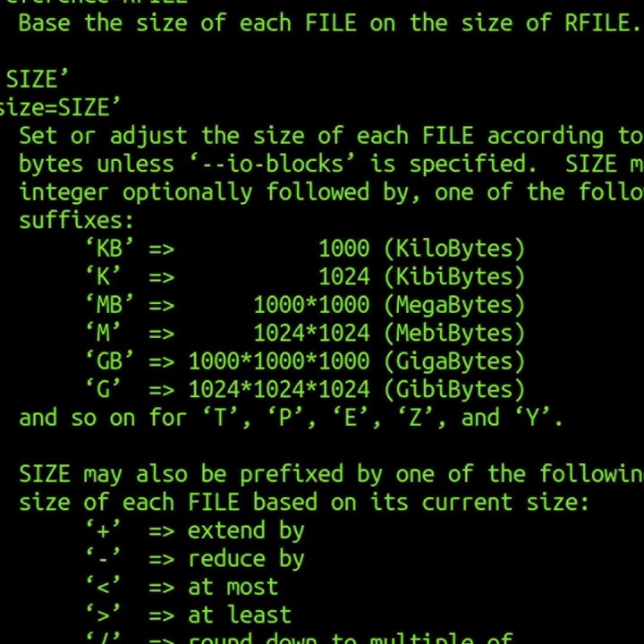This screenshot has height=644, width=644.
Task: Click the '(MegaBytes)' text
Action: tap(454, 305)
